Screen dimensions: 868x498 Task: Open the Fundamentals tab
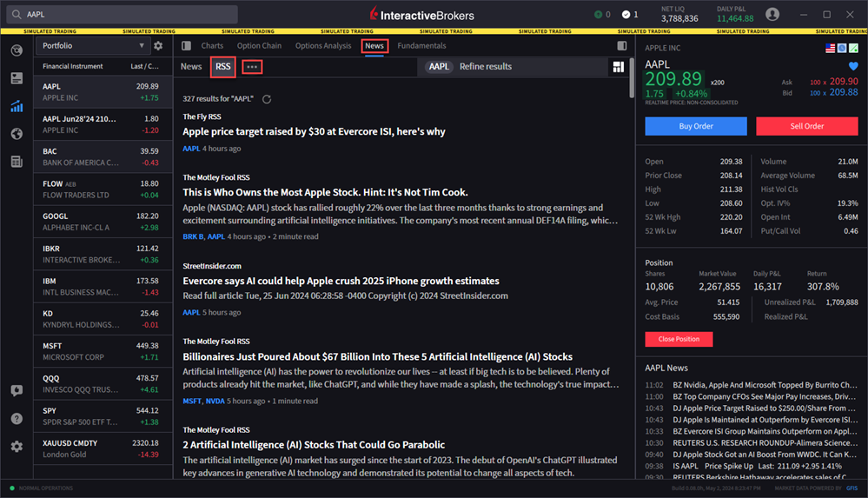click(421, 45)
